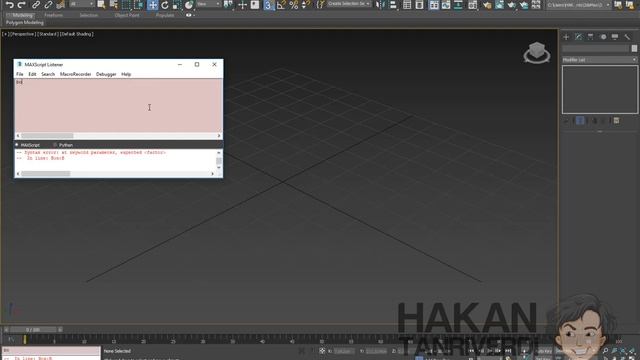The image size is (640, 360).
Task: Toggle Spinner Snap
Action: point(305,5)
